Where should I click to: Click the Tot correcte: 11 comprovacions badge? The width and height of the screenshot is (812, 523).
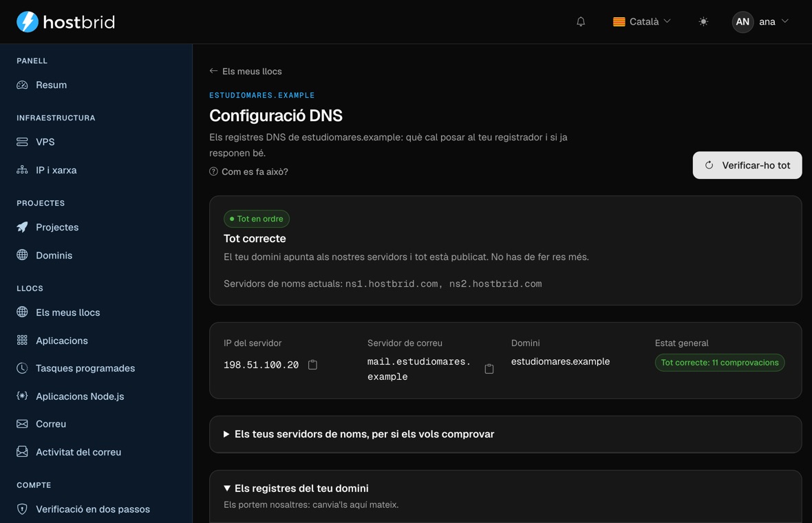(x=719, y=363)
